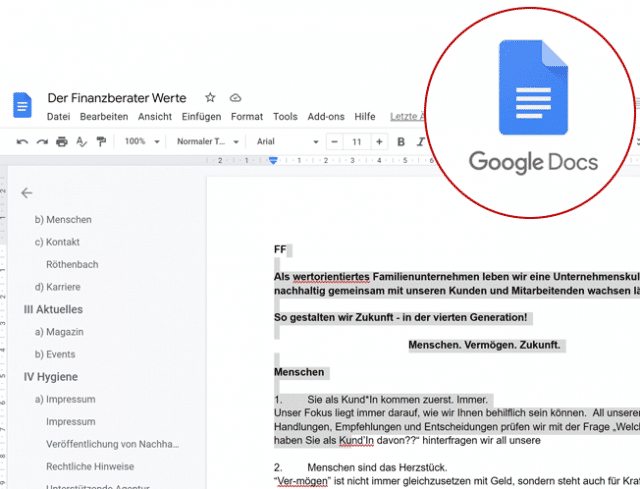
Task: Click the blue indent marker on the ruler
Action: coord(273,160)
